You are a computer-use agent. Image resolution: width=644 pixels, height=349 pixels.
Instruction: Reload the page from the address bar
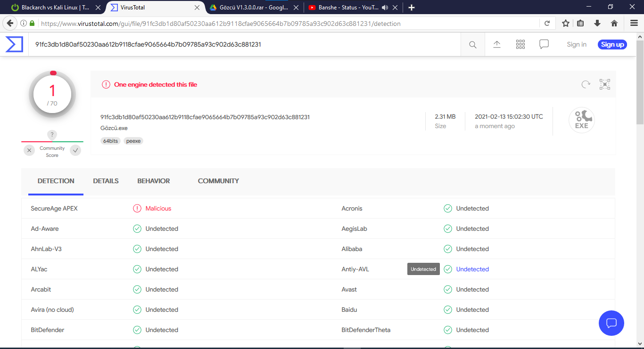547,23
